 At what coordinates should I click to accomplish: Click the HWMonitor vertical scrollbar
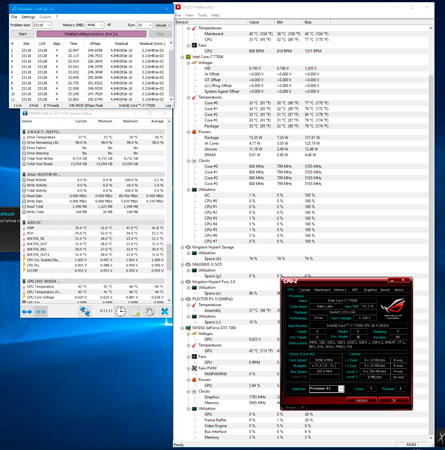431,233
